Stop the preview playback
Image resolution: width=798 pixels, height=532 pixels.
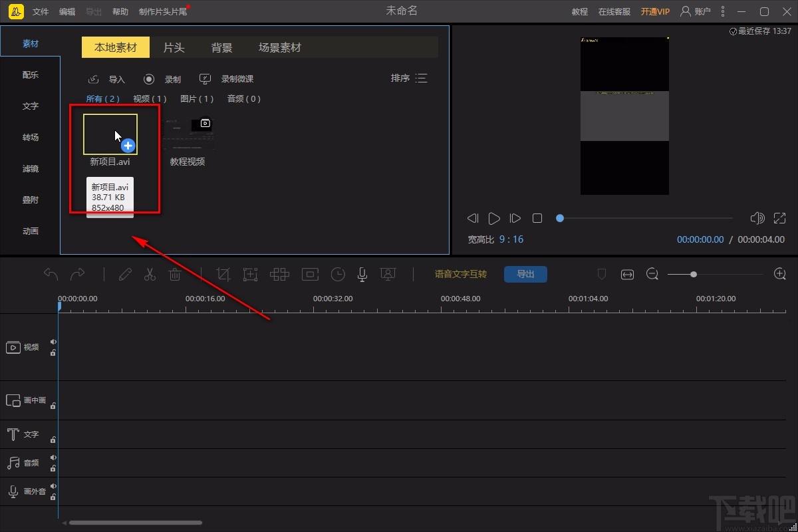click(537, 218)
